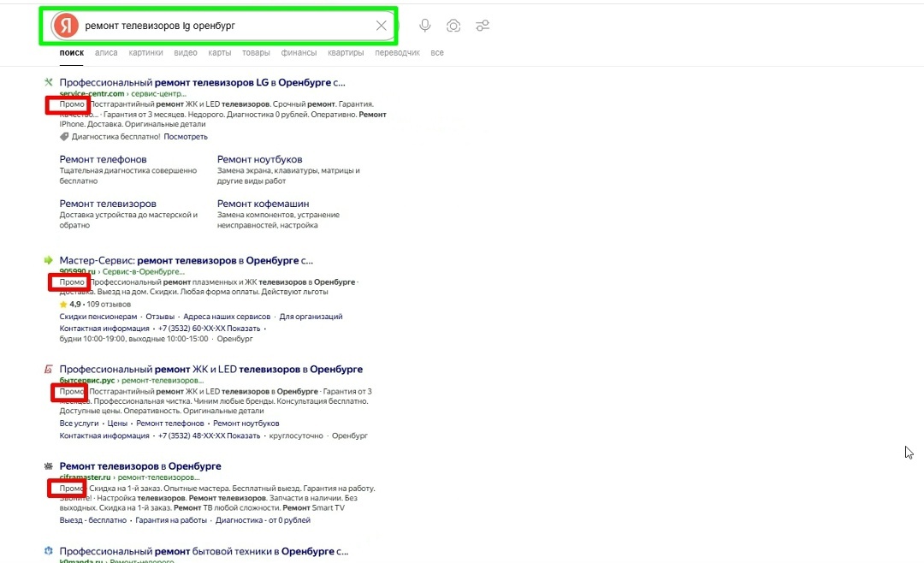The width and height of the screenshot is (924, 563).
Task: Open 'Ремонт кофемашин' sitelink
Action: (263, 204)
